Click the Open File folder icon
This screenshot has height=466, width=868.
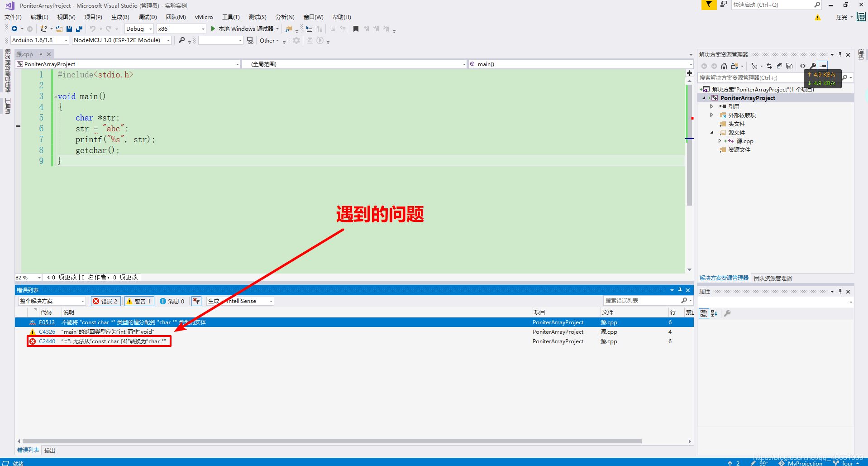coord(59,29)
